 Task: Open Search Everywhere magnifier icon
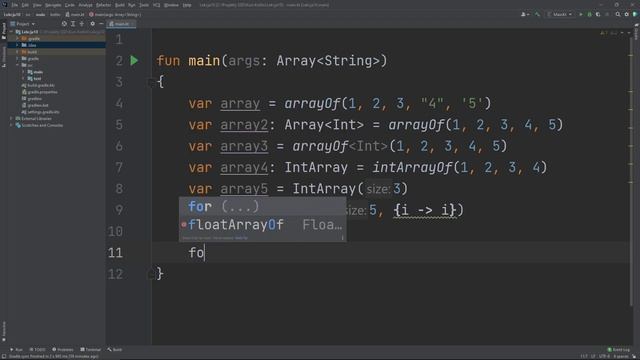click(x=618, y=14)
